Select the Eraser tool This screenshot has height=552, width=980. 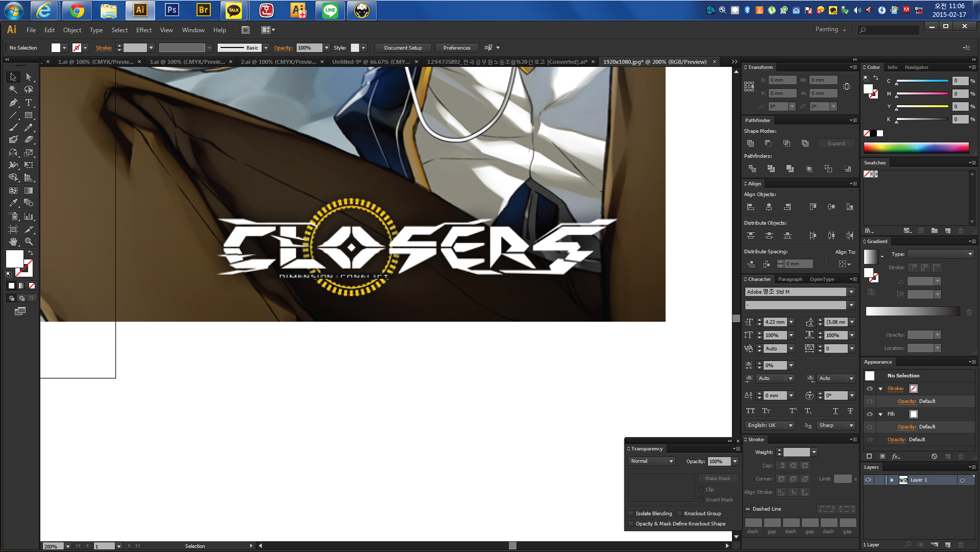[29, 139]
